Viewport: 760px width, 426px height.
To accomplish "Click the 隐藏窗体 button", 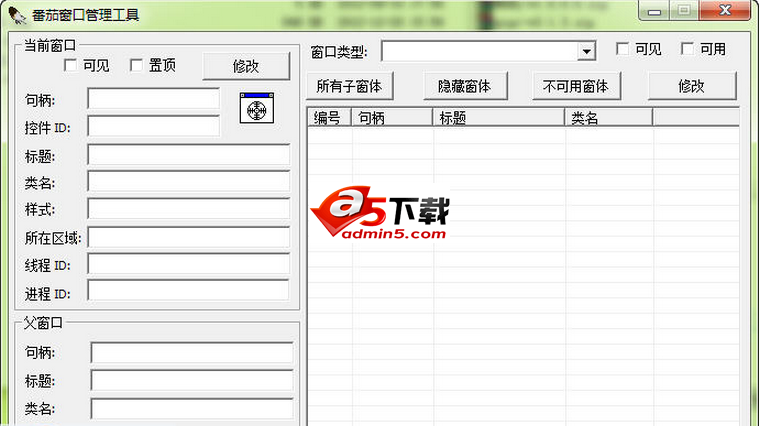I will click(x=464, y=86).
